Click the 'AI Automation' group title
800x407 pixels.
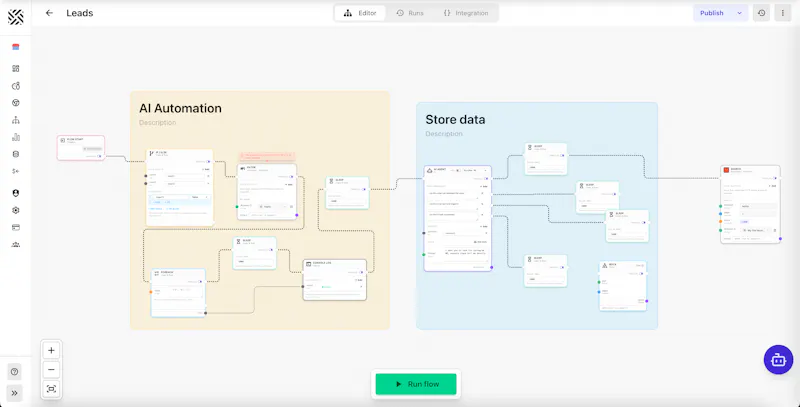(181, 109)
